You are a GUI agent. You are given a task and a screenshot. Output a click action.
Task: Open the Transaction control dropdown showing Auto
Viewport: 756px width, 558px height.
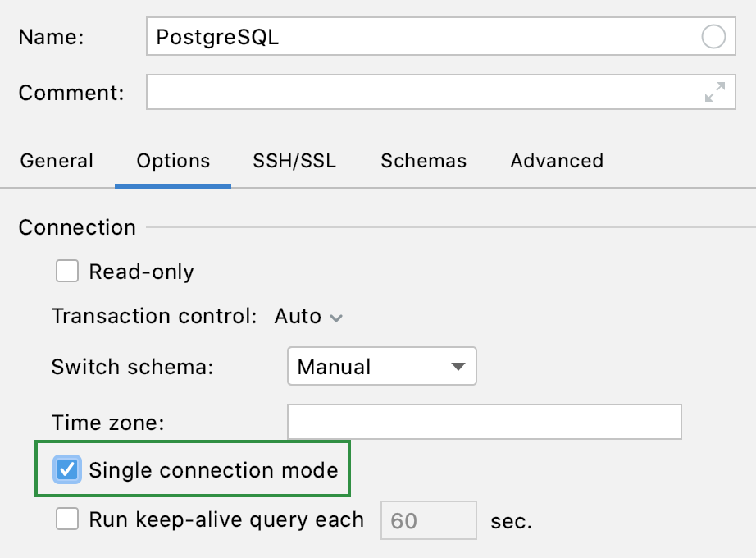309,316
